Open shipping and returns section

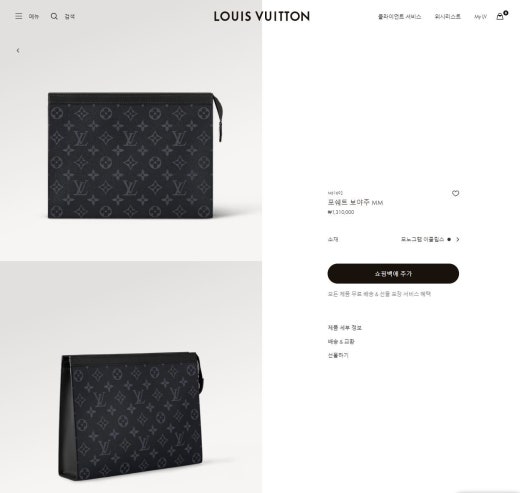coord(341,341)
